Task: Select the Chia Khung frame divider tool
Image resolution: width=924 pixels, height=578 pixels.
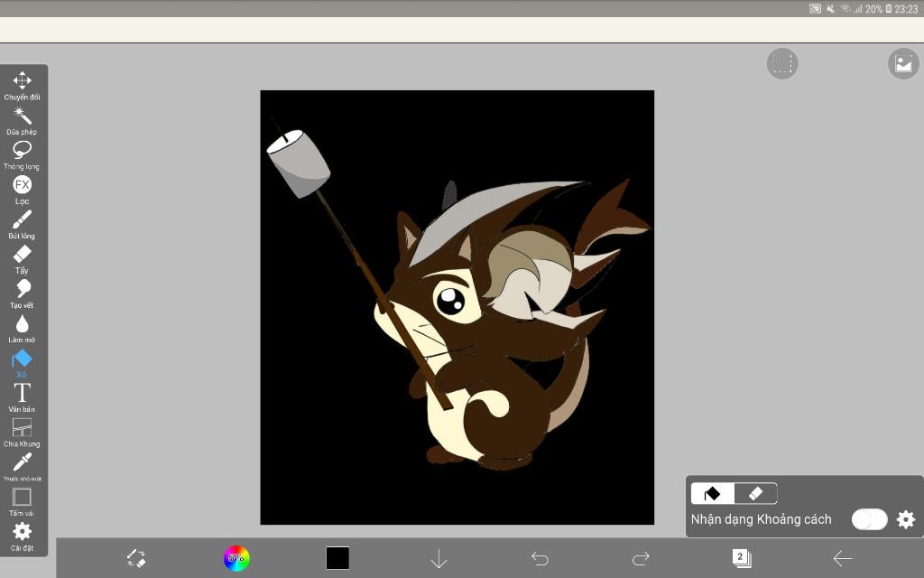Action: click(x=22, y=433)
